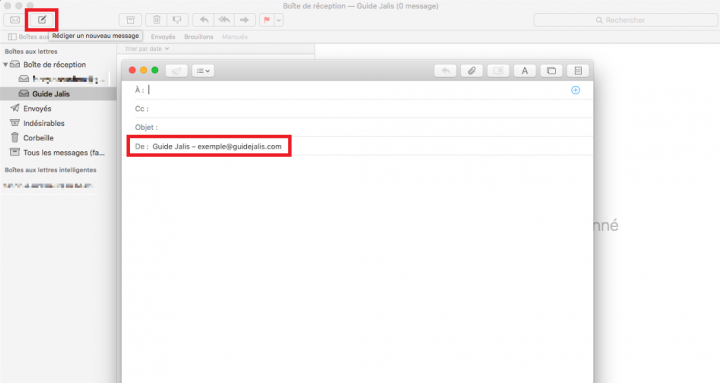Mark as junk with the thumbs-down icon
720x383 pixels.
(x=177, y=20)
